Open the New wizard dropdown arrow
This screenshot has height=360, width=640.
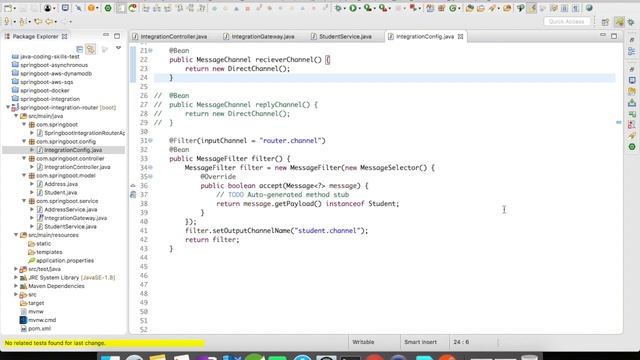pos(15,8)
